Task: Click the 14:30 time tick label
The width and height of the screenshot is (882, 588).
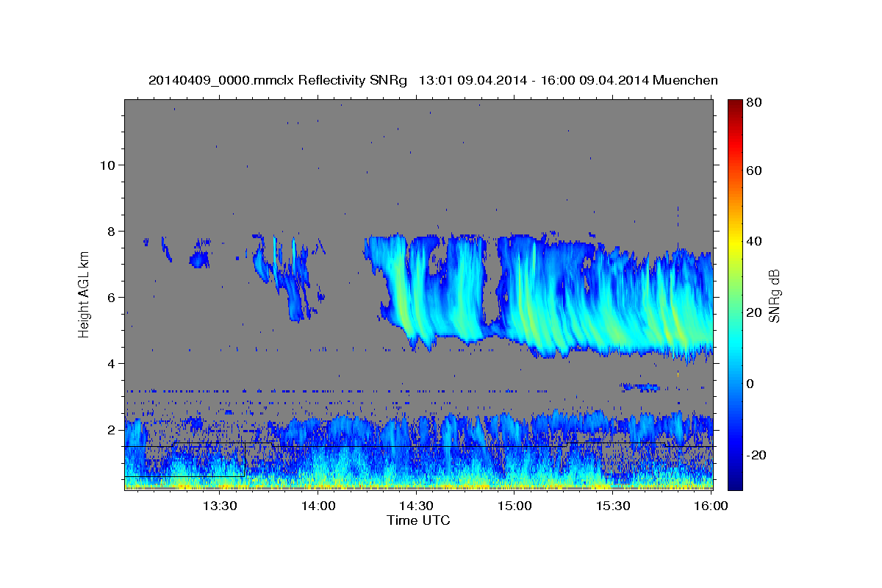Action: click(x=417, y=506)
